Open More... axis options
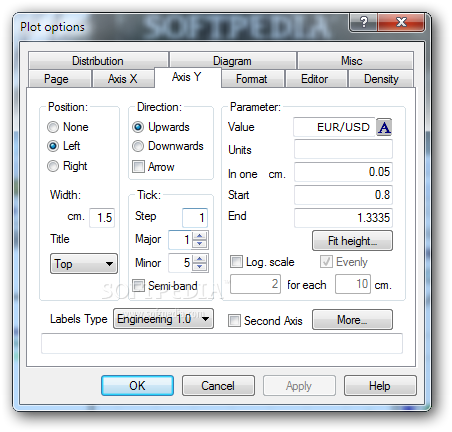The image size is (452, 432). [352, 320]
